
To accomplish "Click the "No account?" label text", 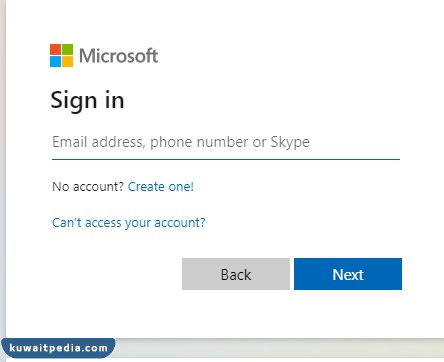I will pyautogui.click(x=88, y=187).
